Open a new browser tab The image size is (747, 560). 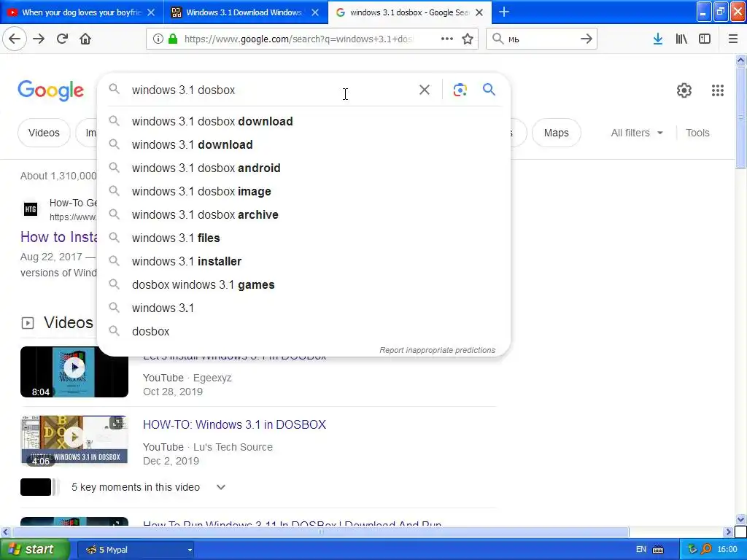point(503,12)
